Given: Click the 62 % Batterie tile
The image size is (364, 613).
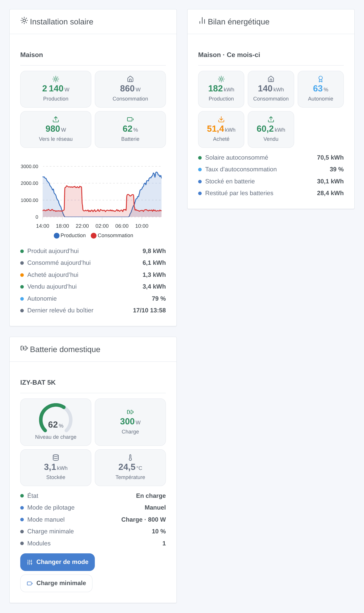Looking at the screenshot, I should [x=130, y=129].
